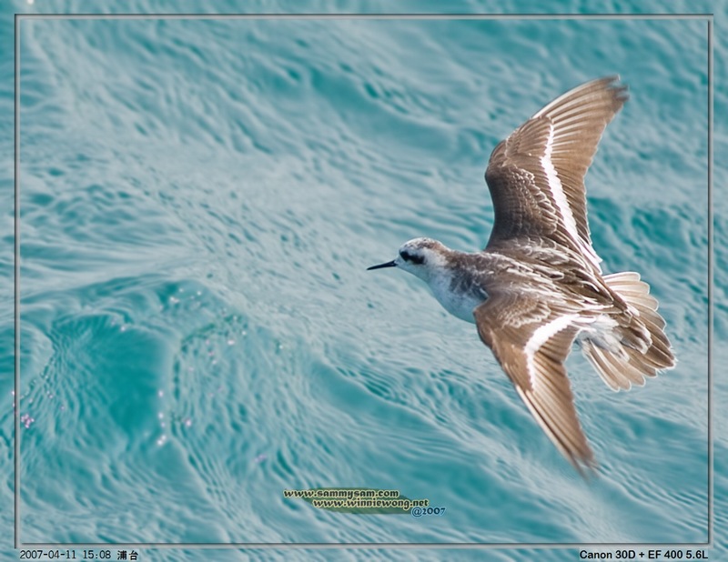Click the pink bubbles on the water
728x562 pixels.
27,420
